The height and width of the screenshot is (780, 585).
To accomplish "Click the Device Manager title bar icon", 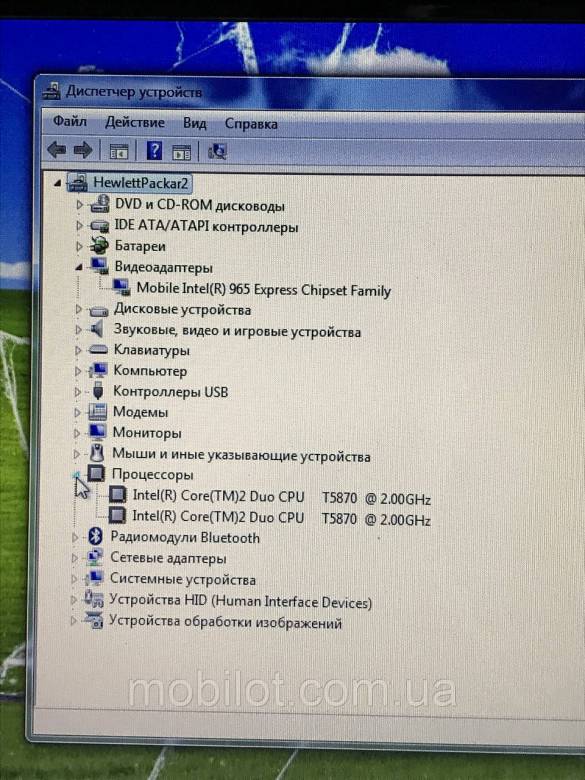I will (51, 91).
